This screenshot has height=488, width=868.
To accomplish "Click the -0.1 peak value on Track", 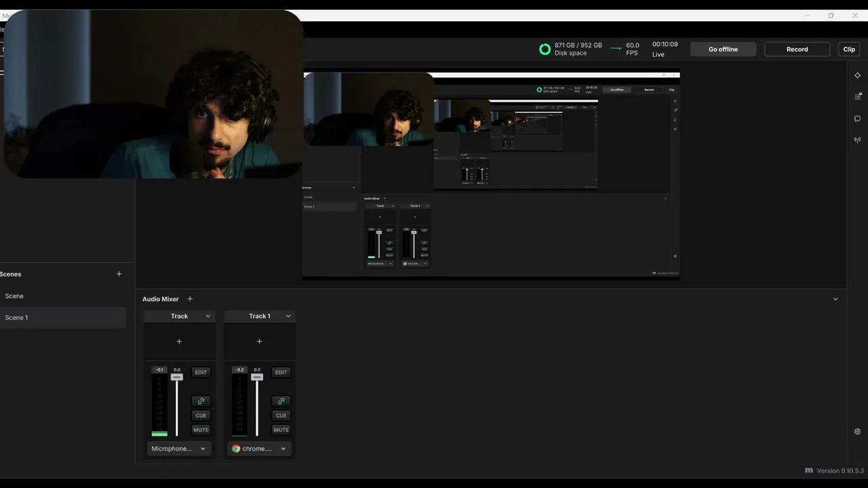I will [x=159, y=370].
